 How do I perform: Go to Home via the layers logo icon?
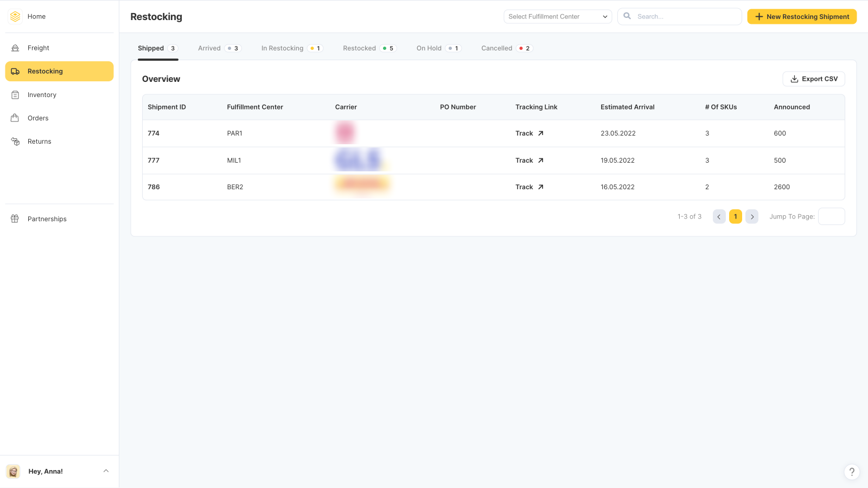pos(15,16)
